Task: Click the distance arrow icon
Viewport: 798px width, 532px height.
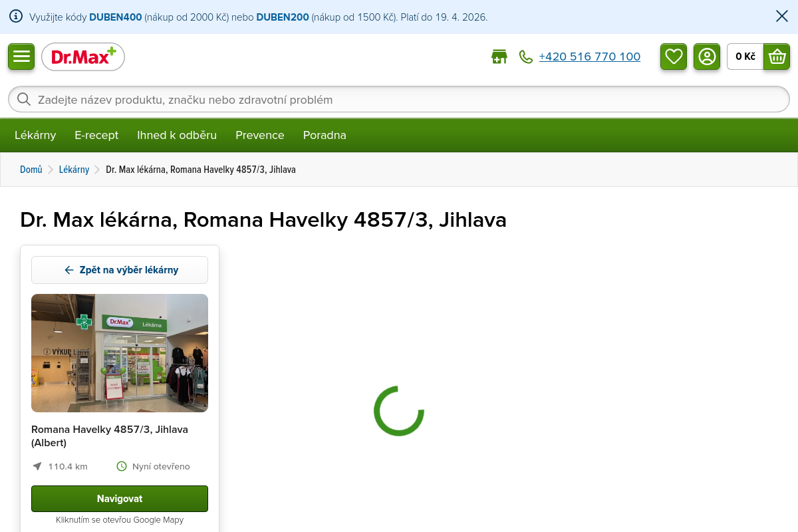Action: pos(37,466)
